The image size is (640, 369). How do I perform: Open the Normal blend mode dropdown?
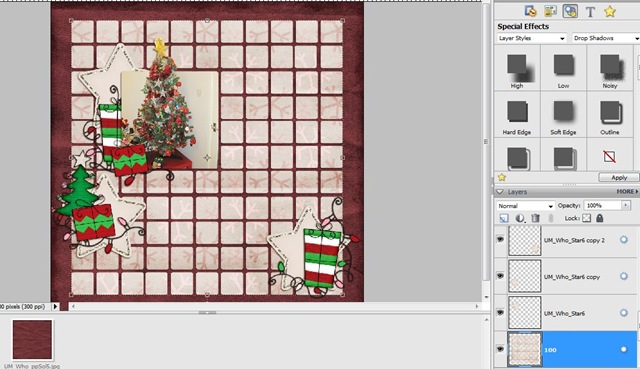coord(526,206)
